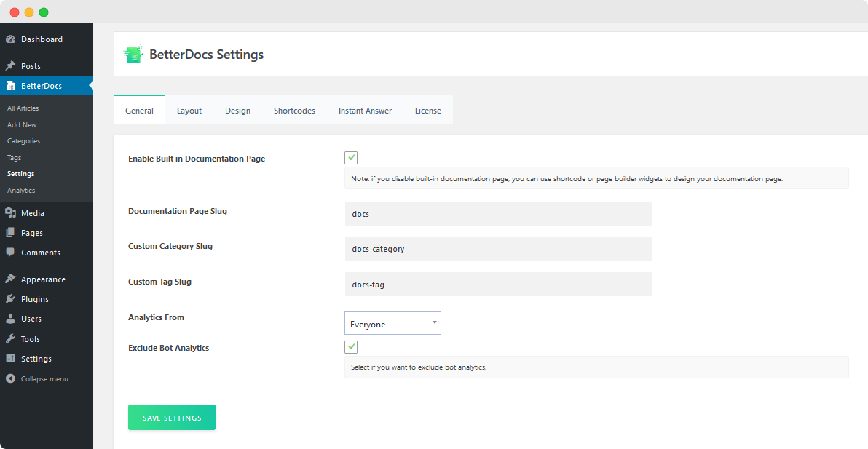Click the Collapse menu arrow icon
The image size is (868, 449).
pyautogui.click(x=10, y=378)
